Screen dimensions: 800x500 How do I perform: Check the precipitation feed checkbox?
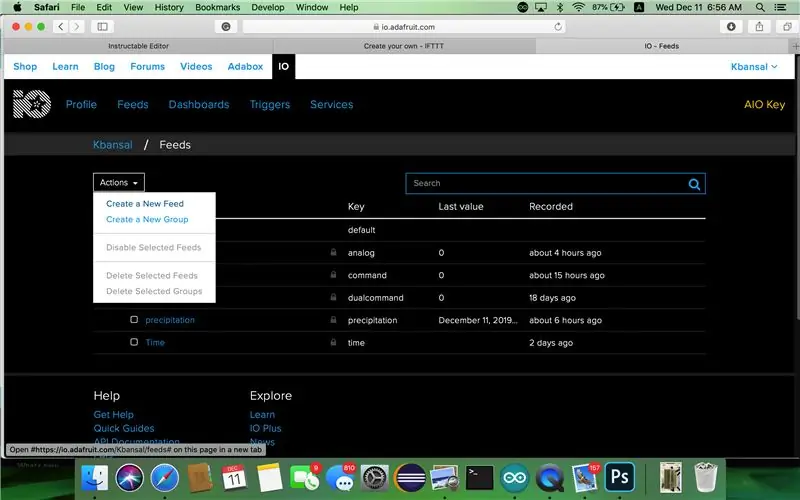coord(134,319)
